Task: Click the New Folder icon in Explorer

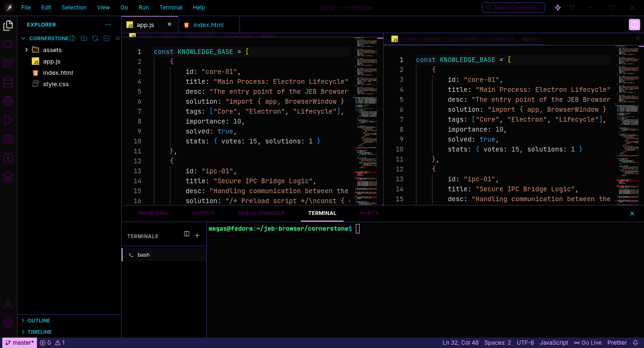Action: point(84,38)
